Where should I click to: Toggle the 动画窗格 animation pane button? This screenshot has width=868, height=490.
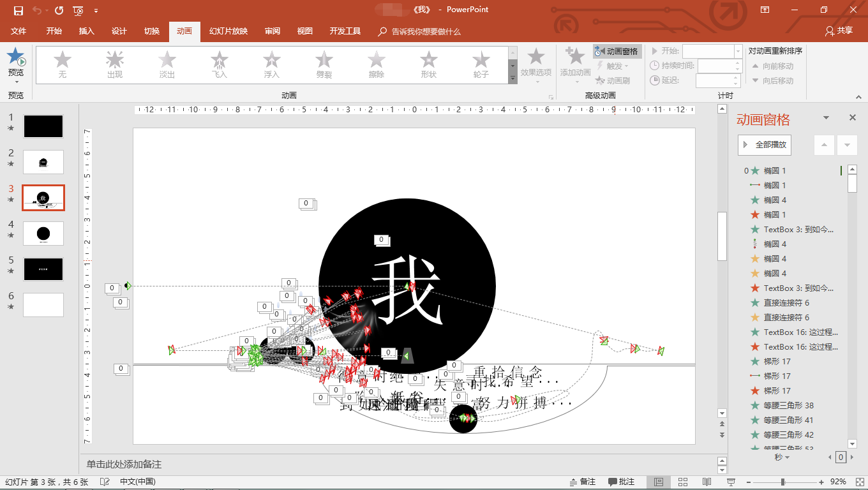pos(617,51)
